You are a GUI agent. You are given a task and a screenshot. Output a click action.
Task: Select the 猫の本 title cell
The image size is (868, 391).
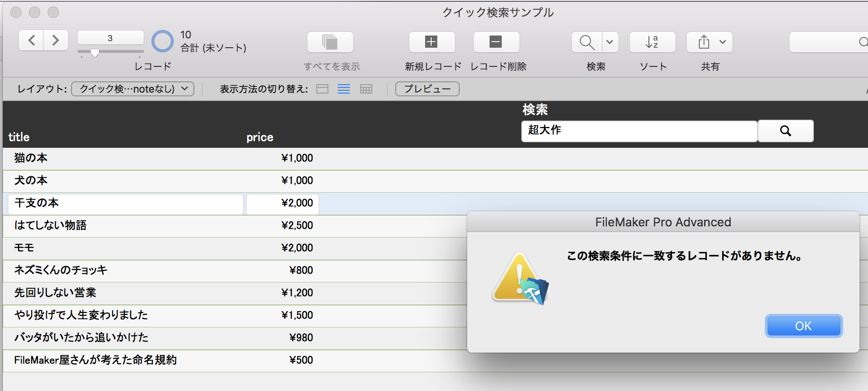click(31, 158)
